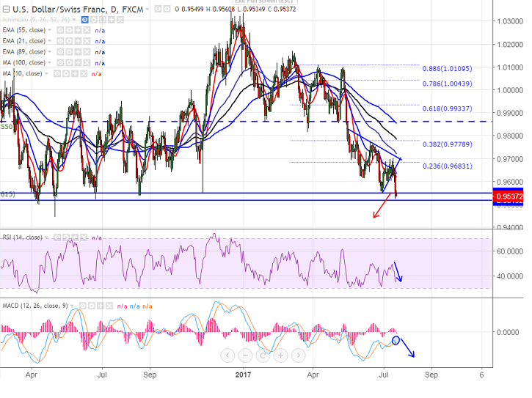The image size is (532, 398).
Task: Click the plus icon beside EMA (21, close)
Action: coord(78,41)
